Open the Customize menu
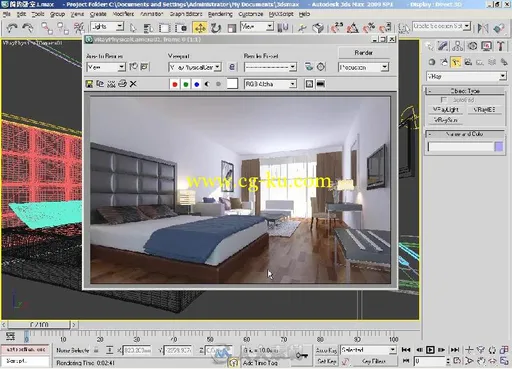 tap(251, 14)
